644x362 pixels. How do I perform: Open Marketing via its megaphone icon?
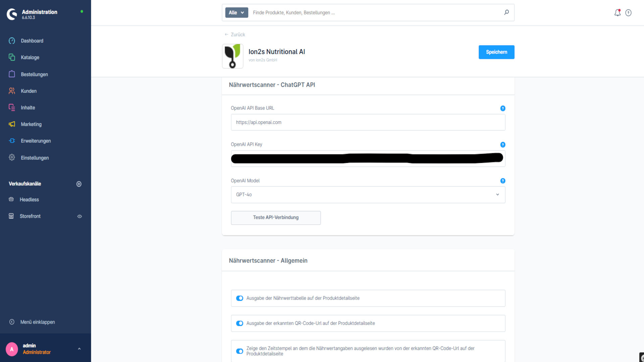tap(12, 124)
